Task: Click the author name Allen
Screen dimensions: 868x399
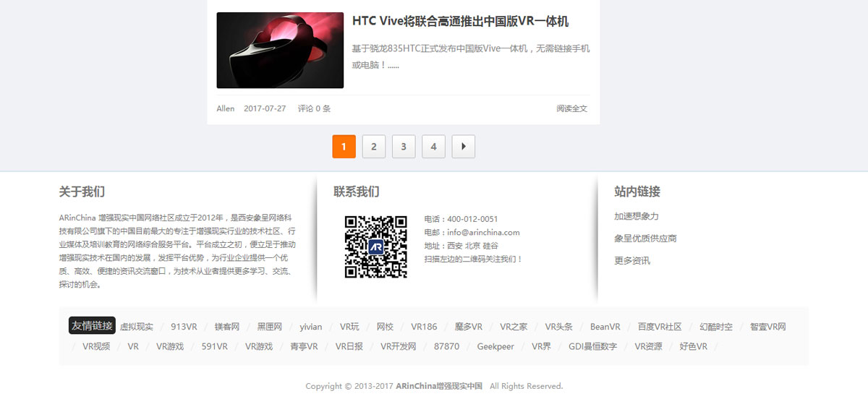Action: pyautogui.click(x=226, y=108)
